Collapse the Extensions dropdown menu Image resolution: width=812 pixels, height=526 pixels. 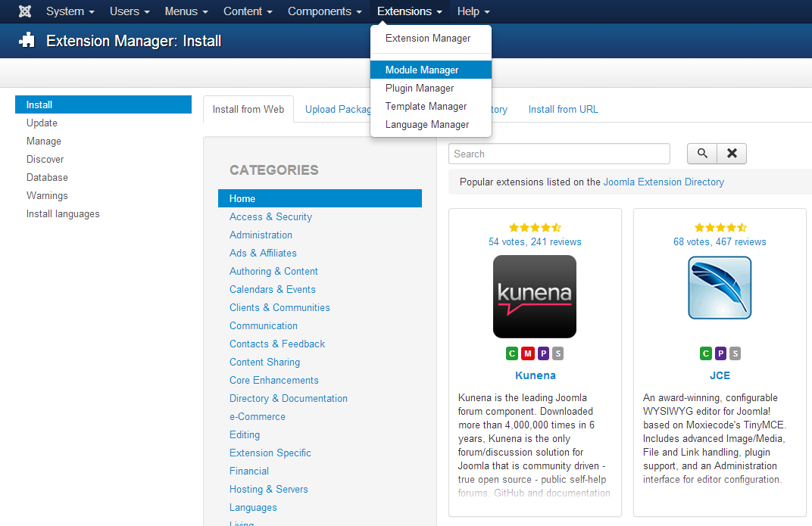410,11
